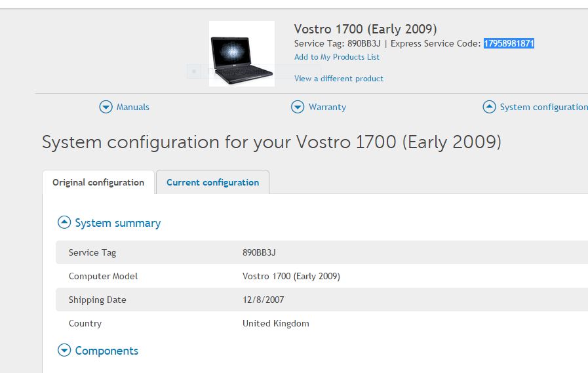Click the System configuration page heading
The height and width of the screenshot is (373, 588).
pyautogui.click(x=271, y=142)
